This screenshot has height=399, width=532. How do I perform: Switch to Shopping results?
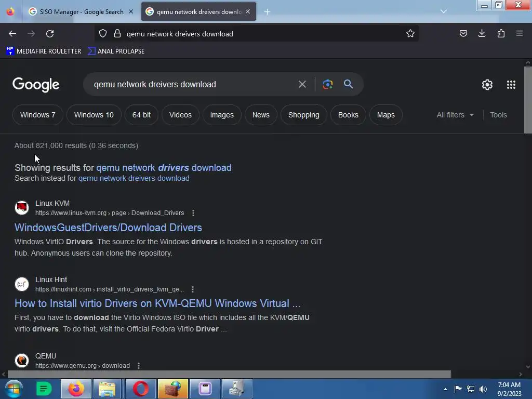tap(303, 115)
